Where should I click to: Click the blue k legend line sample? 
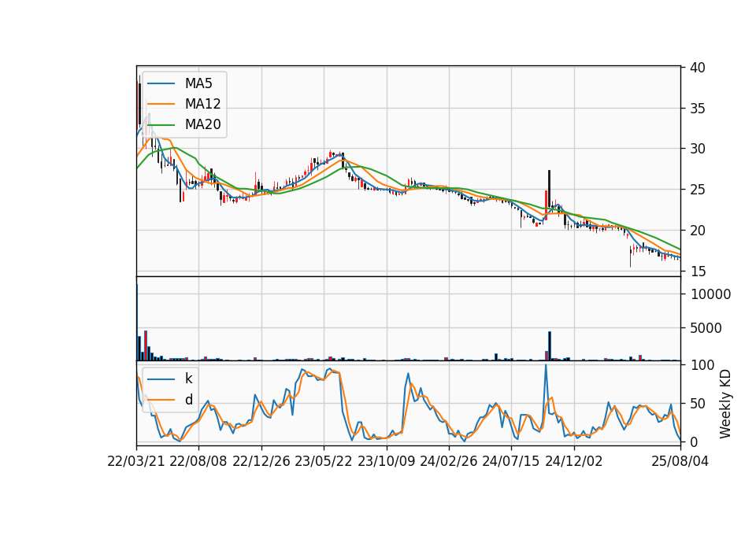click(161, 379)
